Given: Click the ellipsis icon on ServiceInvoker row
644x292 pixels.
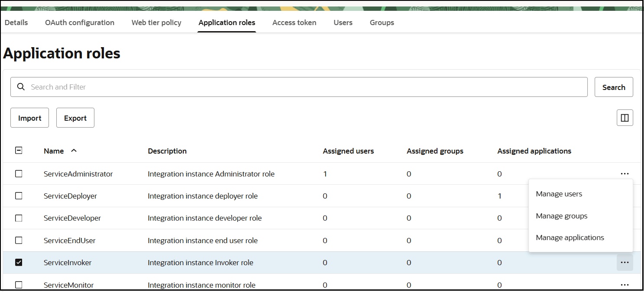Looking at the screenshot, I should pos(625,262).
